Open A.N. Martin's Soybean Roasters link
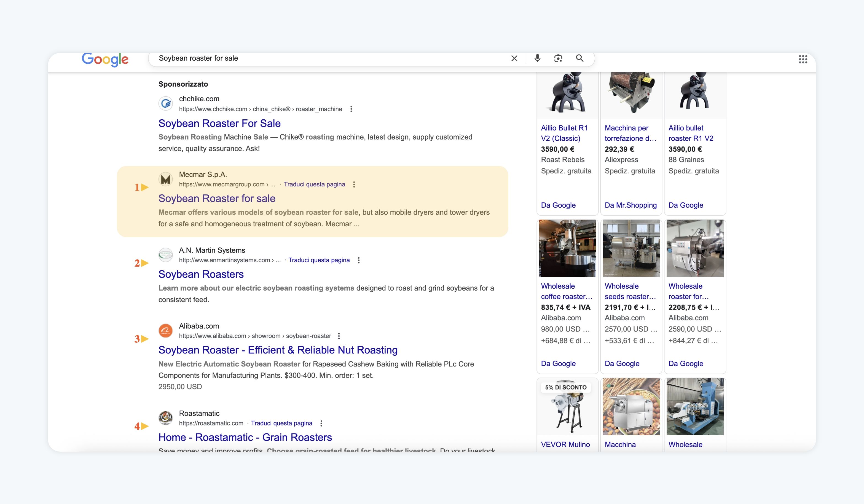Screen dimensions: 864x504 click(201, 274)
